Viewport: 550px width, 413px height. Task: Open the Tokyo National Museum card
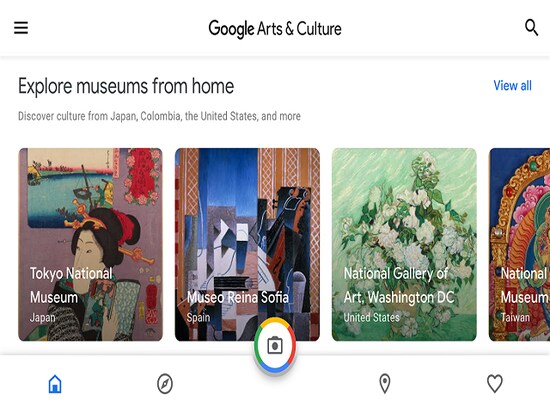90,244
